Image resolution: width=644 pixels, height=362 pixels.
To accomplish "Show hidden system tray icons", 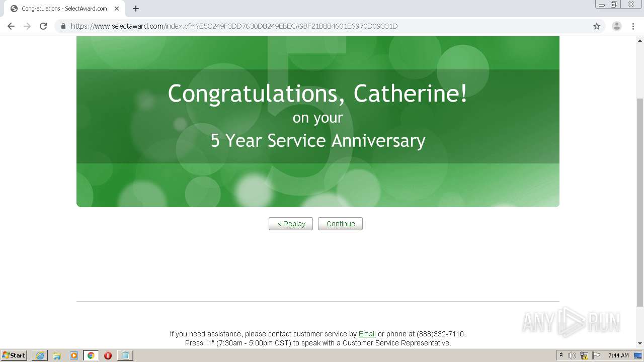I will click(561, 355).
